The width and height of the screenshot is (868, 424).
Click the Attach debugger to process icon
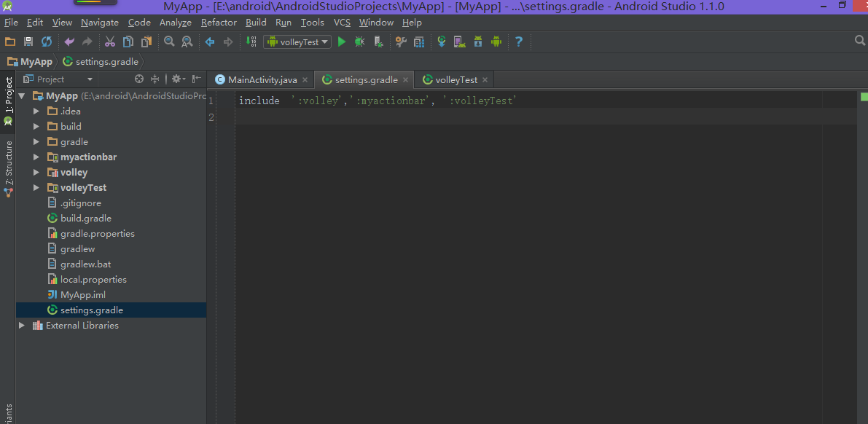click(378, 42)
